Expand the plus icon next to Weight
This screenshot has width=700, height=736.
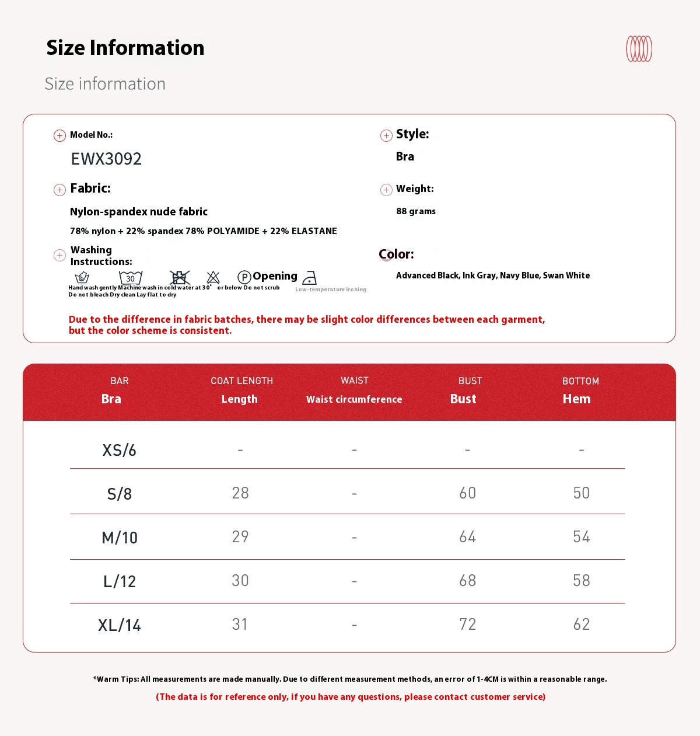pyautogui.click(x=386, y=190)
